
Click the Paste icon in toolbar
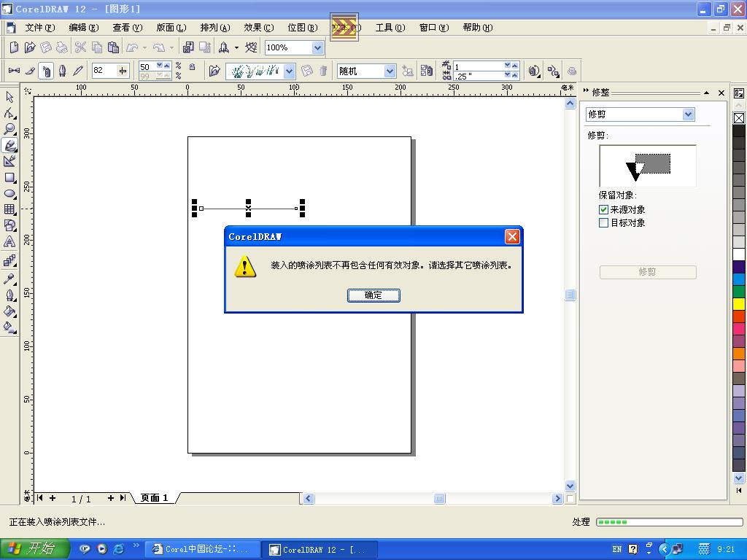coord(113,47)
